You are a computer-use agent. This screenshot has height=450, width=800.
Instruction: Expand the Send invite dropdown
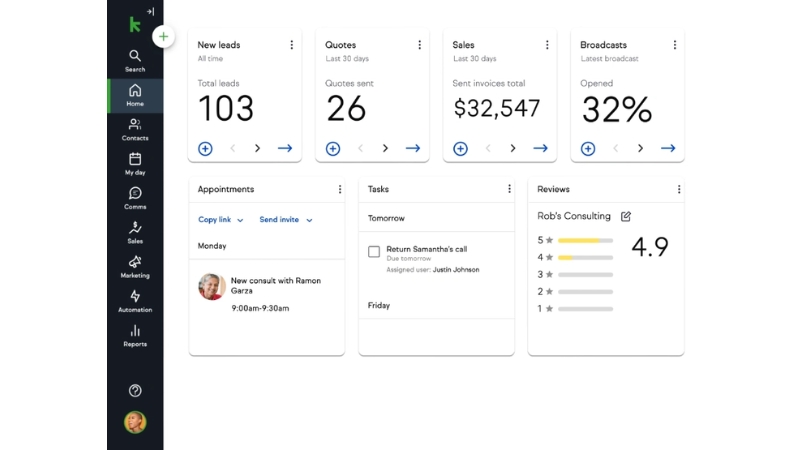(x=285, y=220)
